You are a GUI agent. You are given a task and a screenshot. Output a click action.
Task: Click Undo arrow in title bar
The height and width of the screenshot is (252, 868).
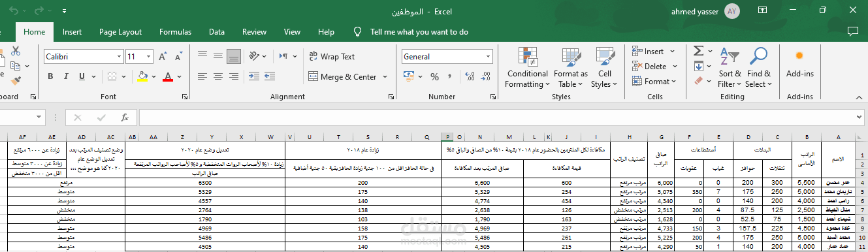tap(14, 11)
